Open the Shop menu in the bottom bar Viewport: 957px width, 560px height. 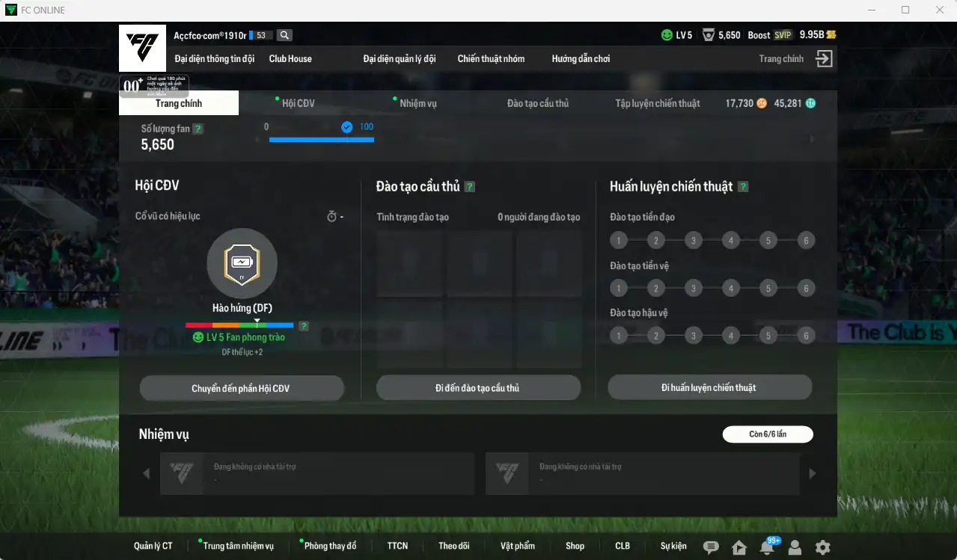pos(575,546)
